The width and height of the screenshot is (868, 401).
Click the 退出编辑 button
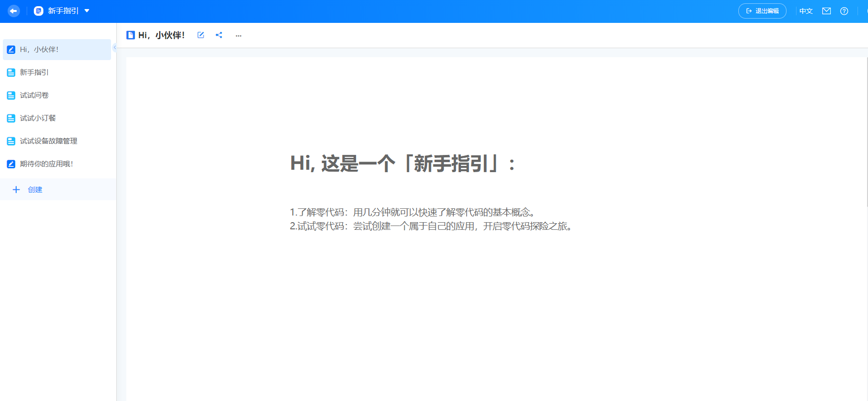pos(762,11)
